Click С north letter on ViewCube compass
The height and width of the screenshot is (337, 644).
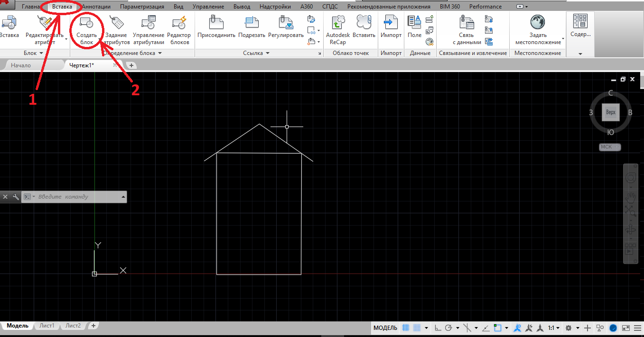tap(611, 93)
